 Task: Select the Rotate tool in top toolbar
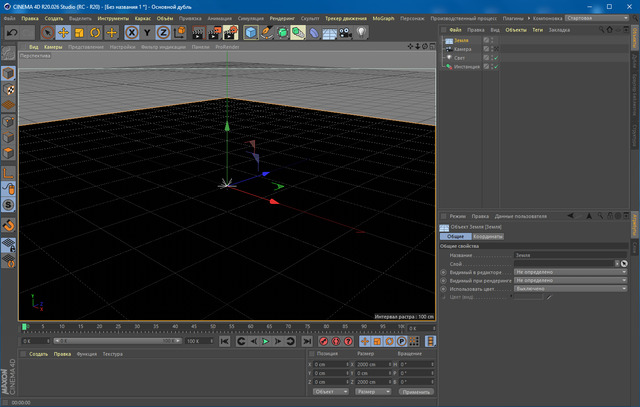tap(96, 33)
